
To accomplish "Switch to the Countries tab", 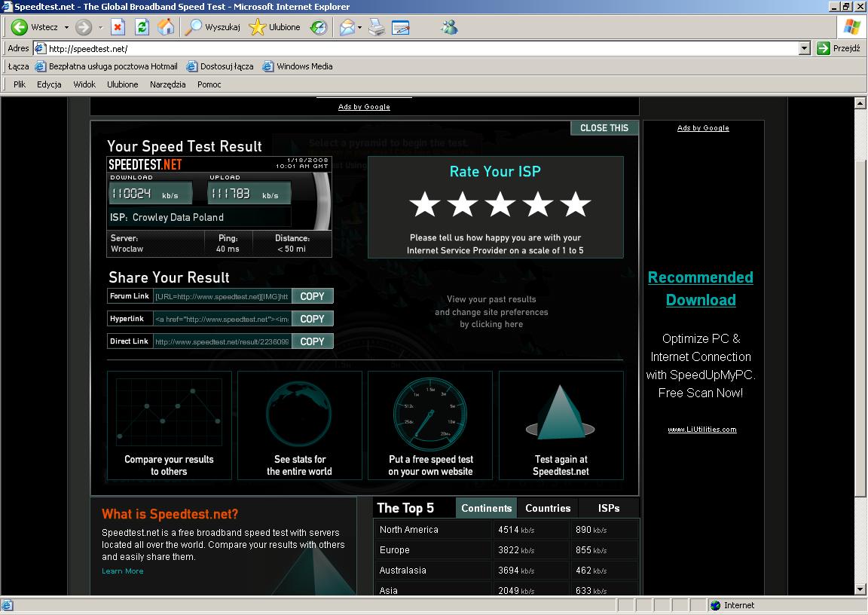I will coord(548,508).
